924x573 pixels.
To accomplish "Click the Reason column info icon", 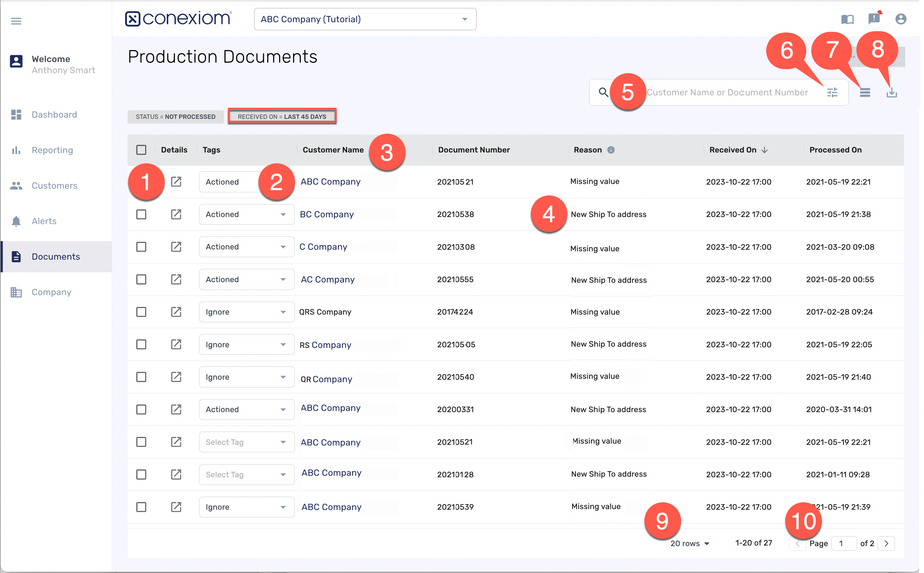I will coord(612,150).
